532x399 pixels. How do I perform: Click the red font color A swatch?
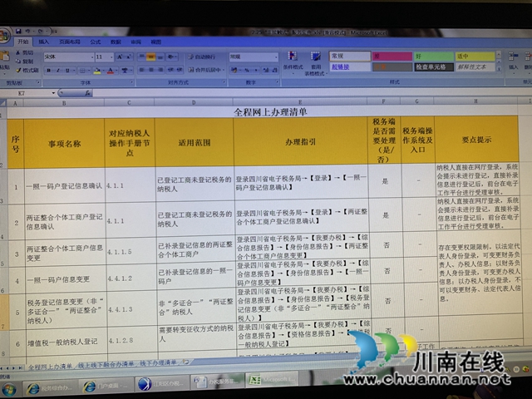coord(111,71)
